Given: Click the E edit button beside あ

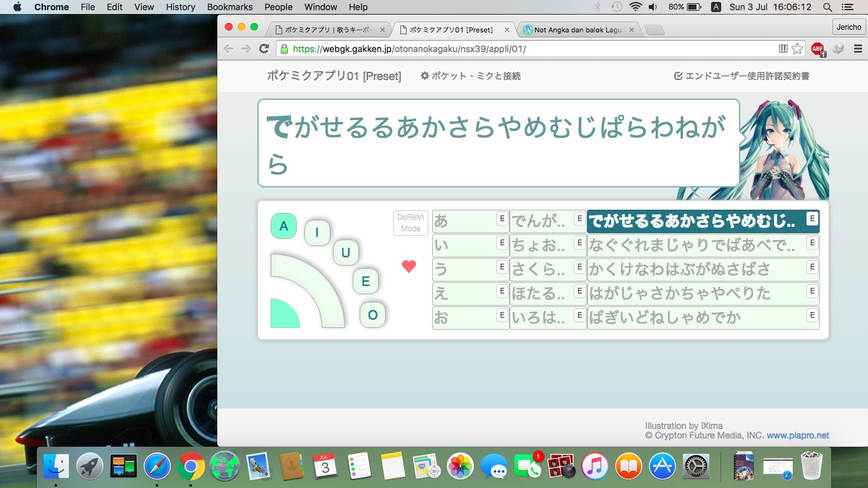Looking at the screenshot, I should click(502, 219).
